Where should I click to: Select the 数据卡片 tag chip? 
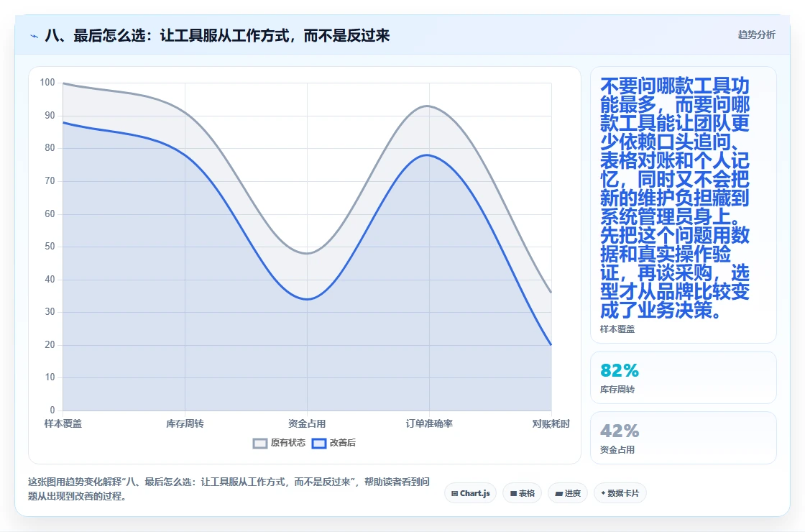[x=620, y=493]
